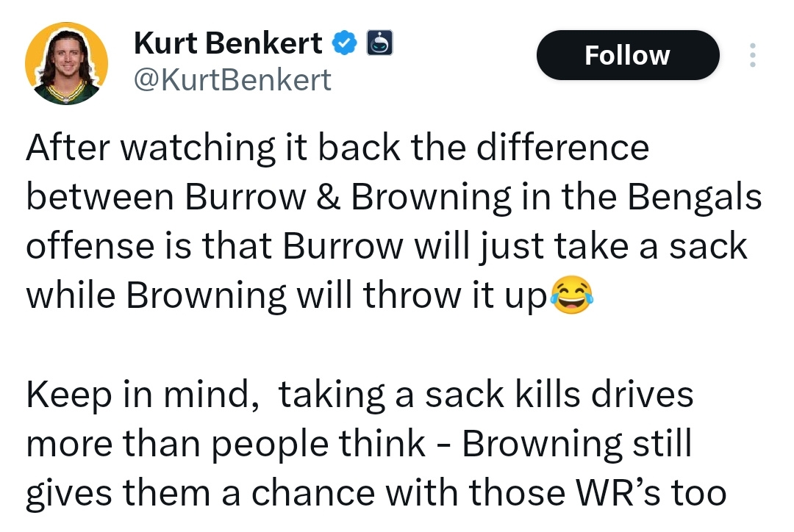Open the @KurtBenkert handle link
The height and width of the screenshot is (532, 794).
[232, 79]
